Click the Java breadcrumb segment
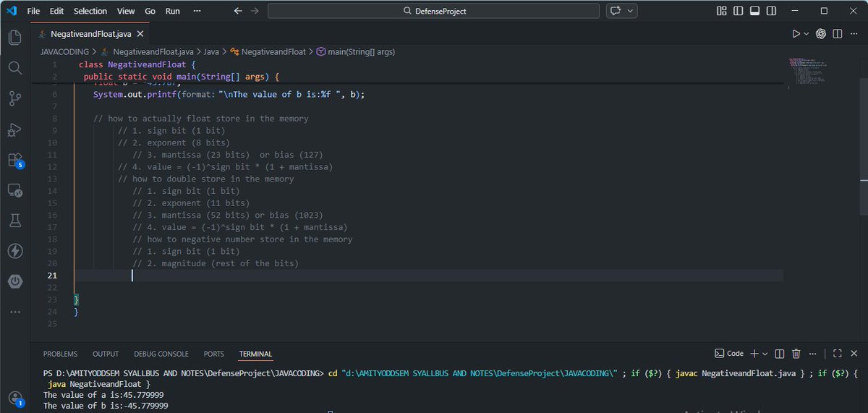This screenshot has width=868, height=413. tap(211, 51)
